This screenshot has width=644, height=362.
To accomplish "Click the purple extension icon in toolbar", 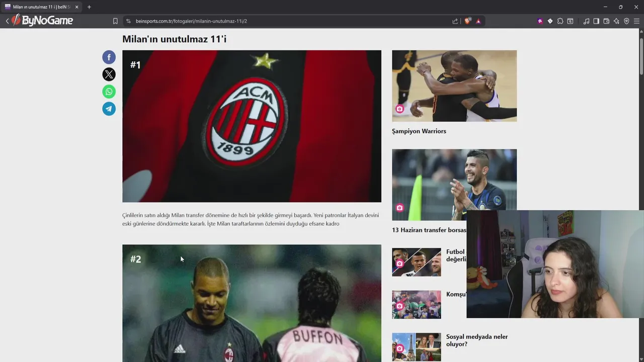I will pos(540,21).
